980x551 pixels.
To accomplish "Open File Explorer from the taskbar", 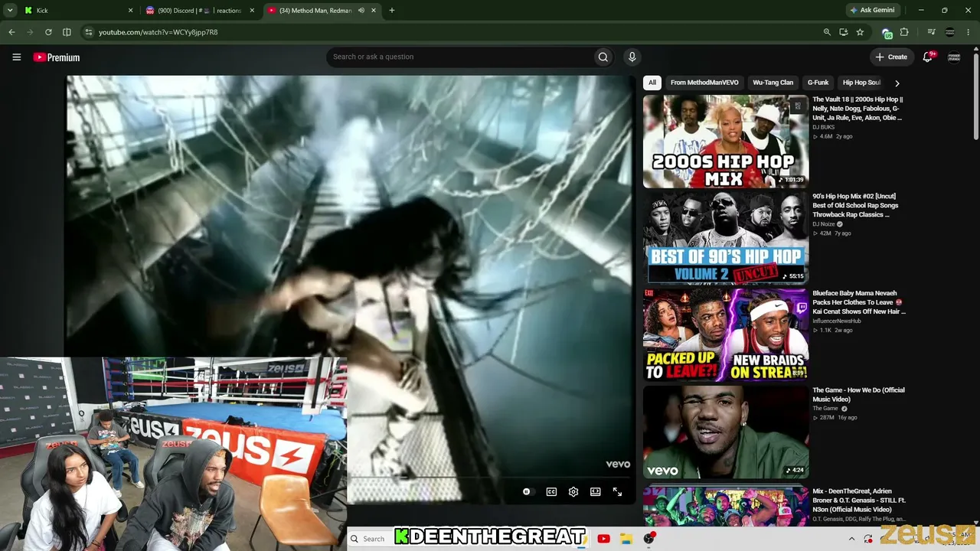I will pos(626,539).
